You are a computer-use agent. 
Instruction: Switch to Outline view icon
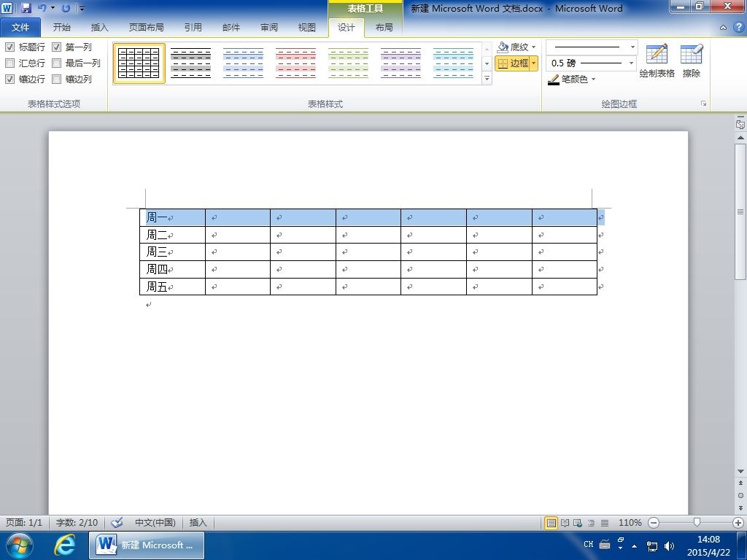tap(591, 523)
